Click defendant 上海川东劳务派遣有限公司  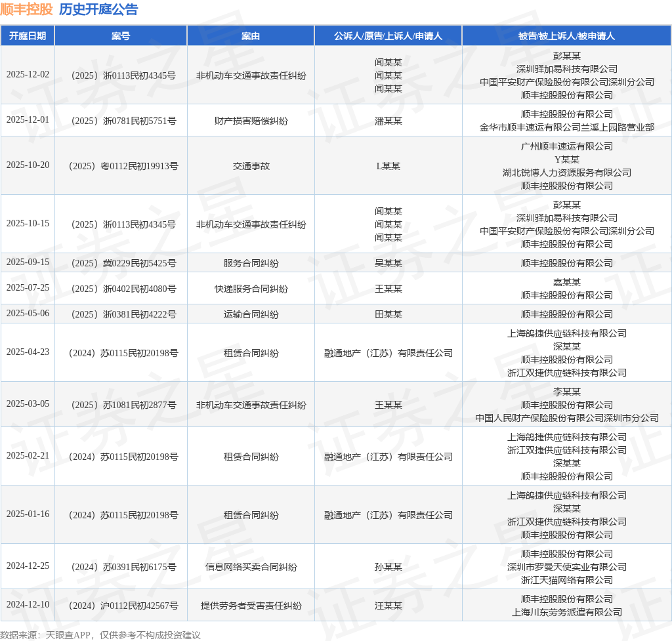(x=566, y=612)
